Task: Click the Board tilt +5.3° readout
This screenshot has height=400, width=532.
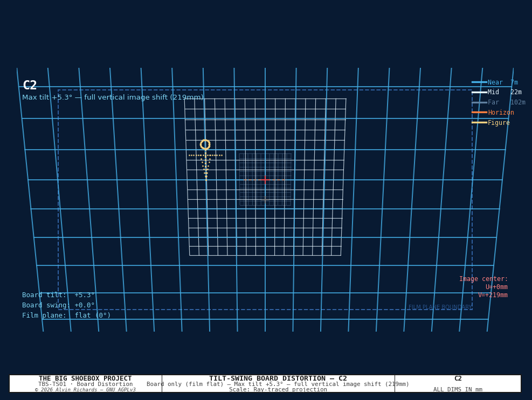Action: pyautogui.click(x=58, y=295)
